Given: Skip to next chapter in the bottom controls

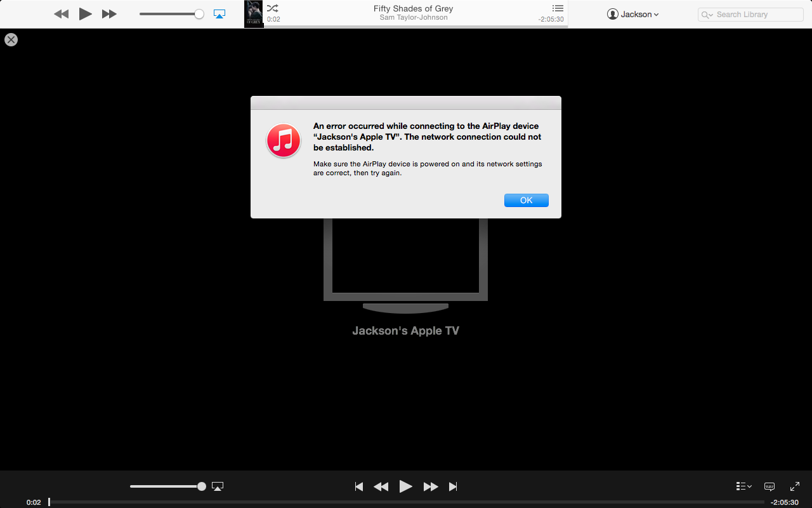Looking at the screenshot, I should tap(453, 486).
